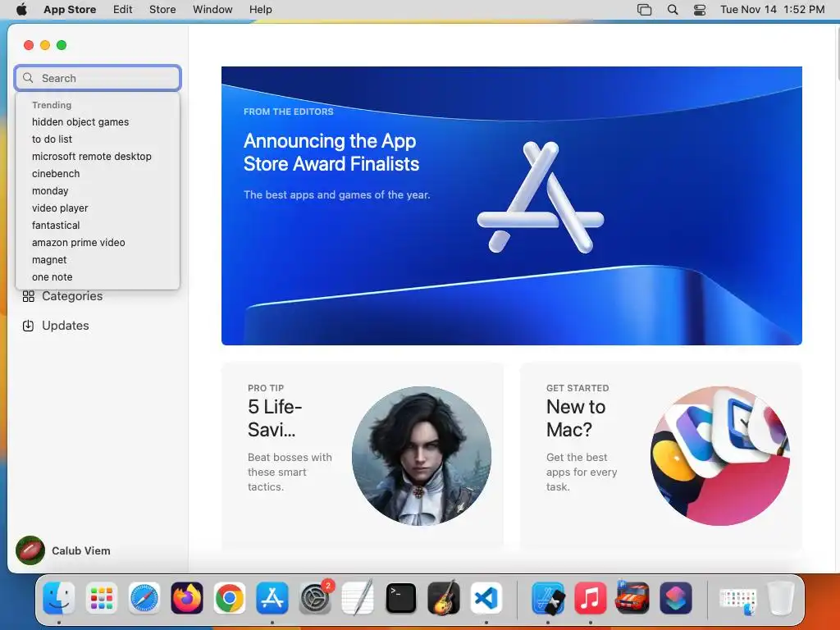
Task: Launch Firefox from the Dock
Action: (x=187, y=598)
